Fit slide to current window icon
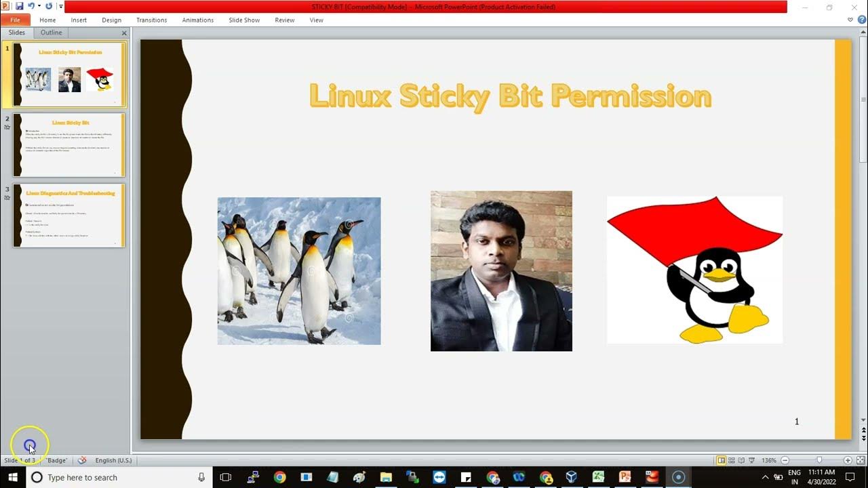 (x=859, y=460)
